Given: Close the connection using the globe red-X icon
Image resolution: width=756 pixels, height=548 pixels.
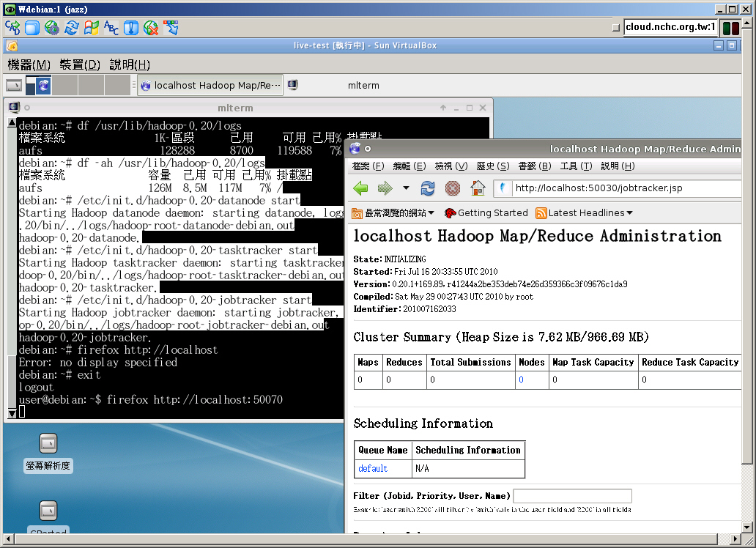Looking at the screenshot, I should (151, 28).
